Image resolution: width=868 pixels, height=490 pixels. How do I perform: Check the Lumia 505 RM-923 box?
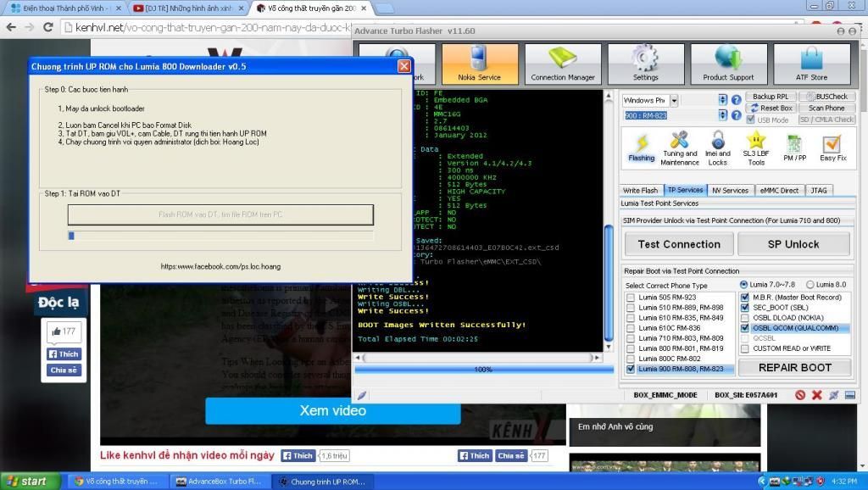631,298
